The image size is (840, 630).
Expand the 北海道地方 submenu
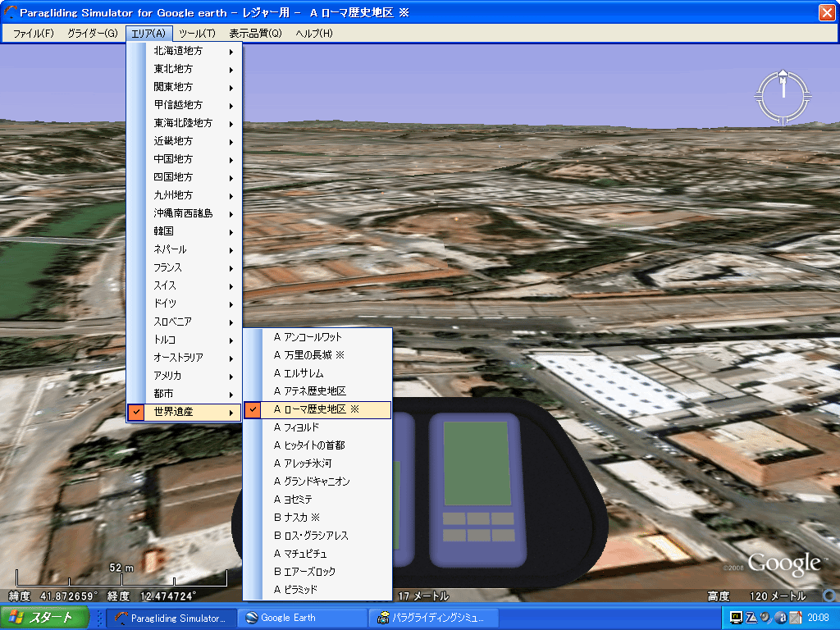pyautogui.click(x=185, y=52)
